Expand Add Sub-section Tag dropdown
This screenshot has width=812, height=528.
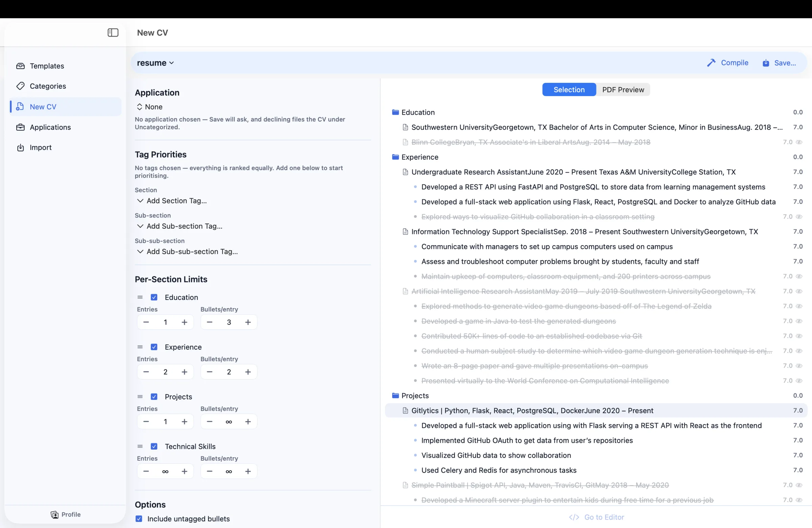(179, 226)
